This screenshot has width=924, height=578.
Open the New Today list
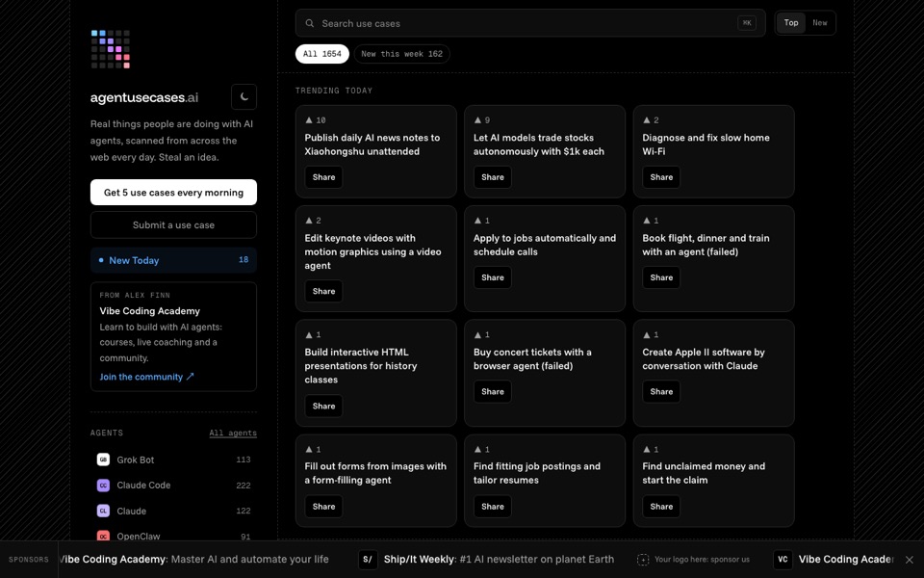pyautogui.click(x=173, y=260)
